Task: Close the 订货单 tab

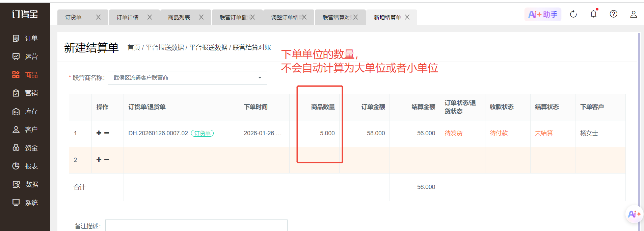Action: (98, 17)
